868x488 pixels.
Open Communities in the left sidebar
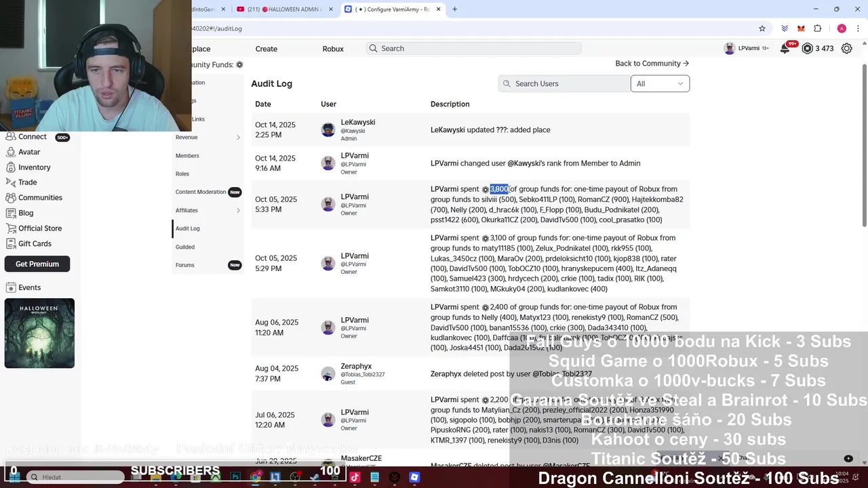[40, 198]
